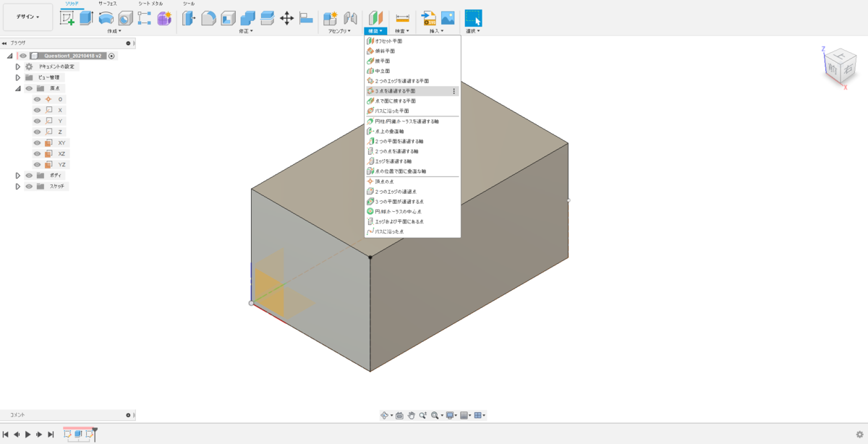The image size is (868, 444).
Task: Activate component radio button beside Question1
Action: click(112, 56)
